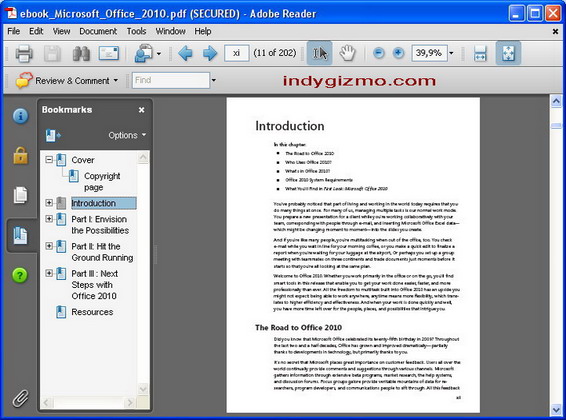Image resolution: width=566 pixels, height=420 pixels.
Task: Close the Bookmarks panel
Action: pyautogui.click(x=142, y=110)
